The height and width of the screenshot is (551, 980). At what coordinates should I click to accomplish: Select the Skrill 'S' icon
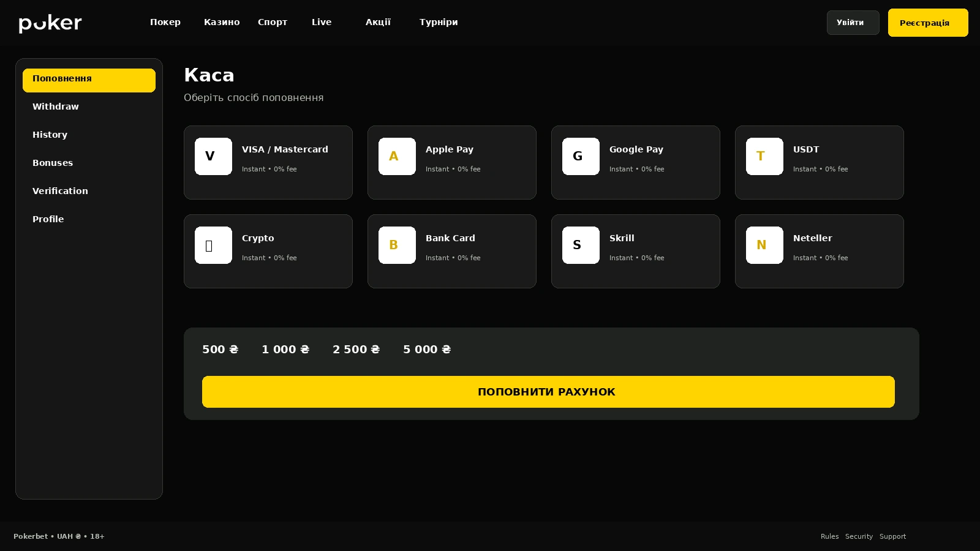tap(581, 245)
